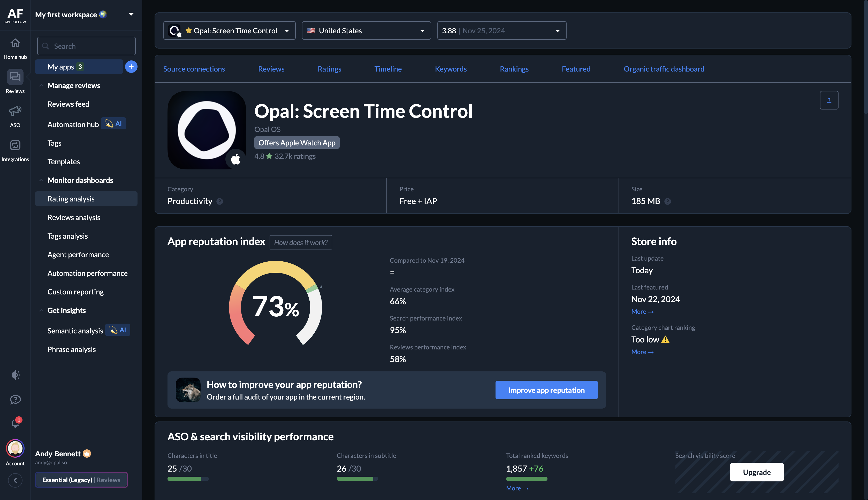
Task: Click the sidebar Search field
Action: (86, 46)
